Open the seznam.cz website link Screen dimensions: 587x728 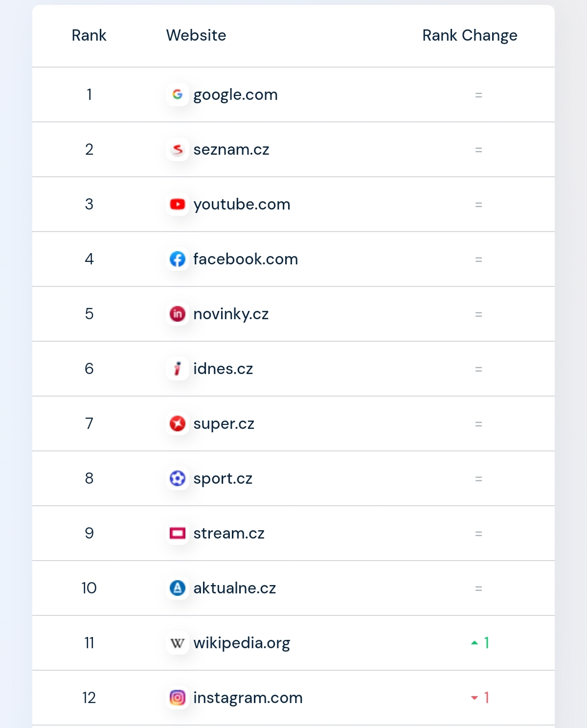point(231,149)
